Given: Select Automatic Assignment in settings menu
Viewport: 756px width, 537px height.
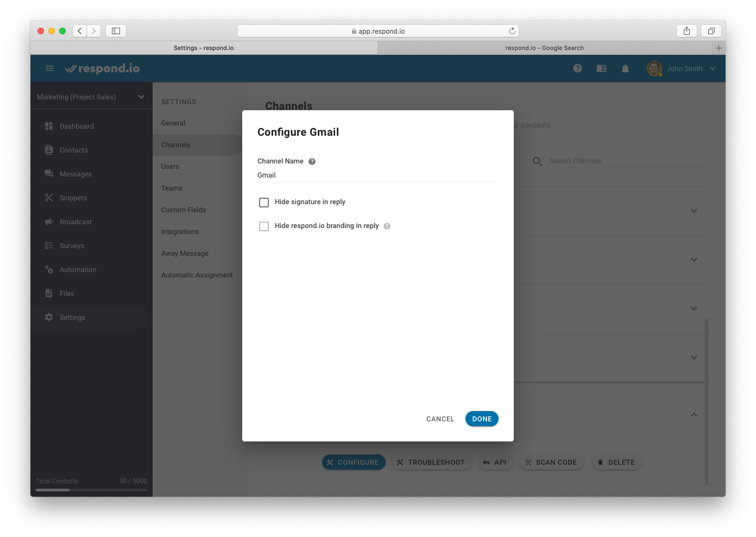Looking at the screenshot, I should pyautogui.click(x=197, y=275).
